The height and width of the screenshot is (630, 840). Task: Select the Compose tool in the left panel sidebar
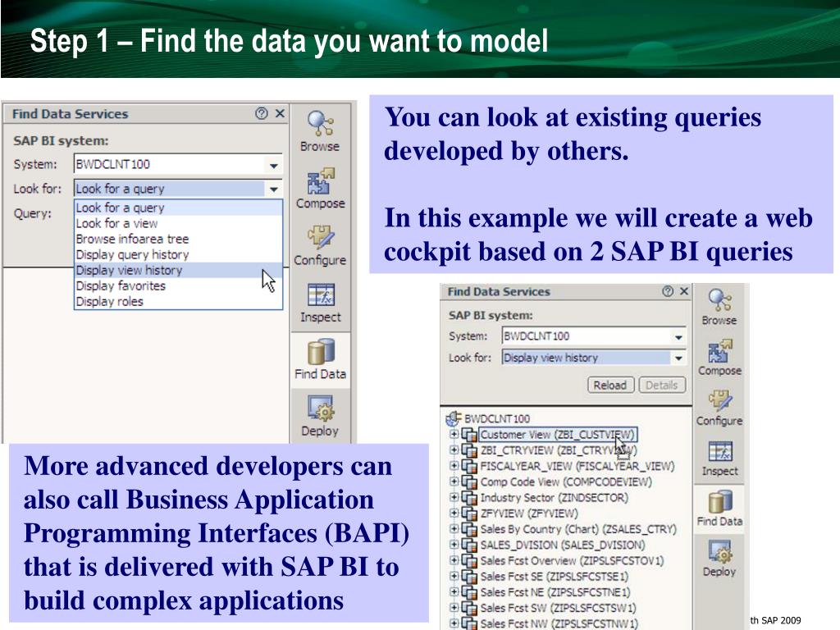pyautogui.click(x=321, y=189)
